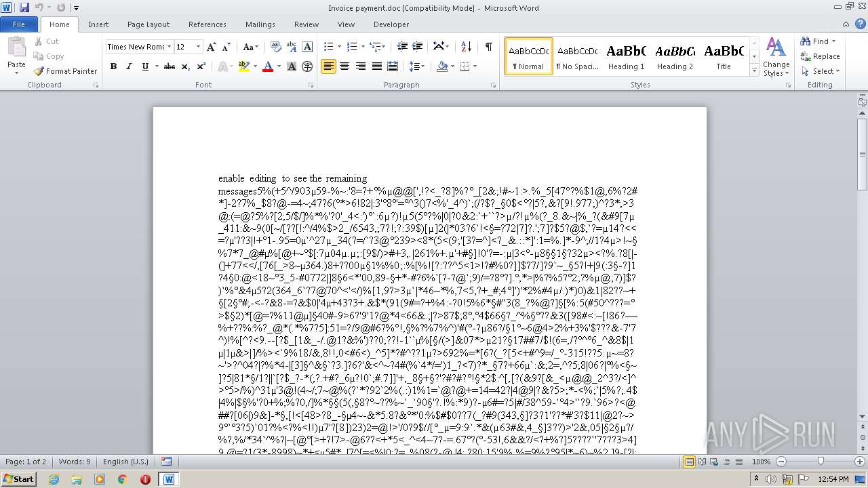Viewport: 868px width, 488px height.
Task: Click the Format Painter button
Action: (x=66, y=71)
